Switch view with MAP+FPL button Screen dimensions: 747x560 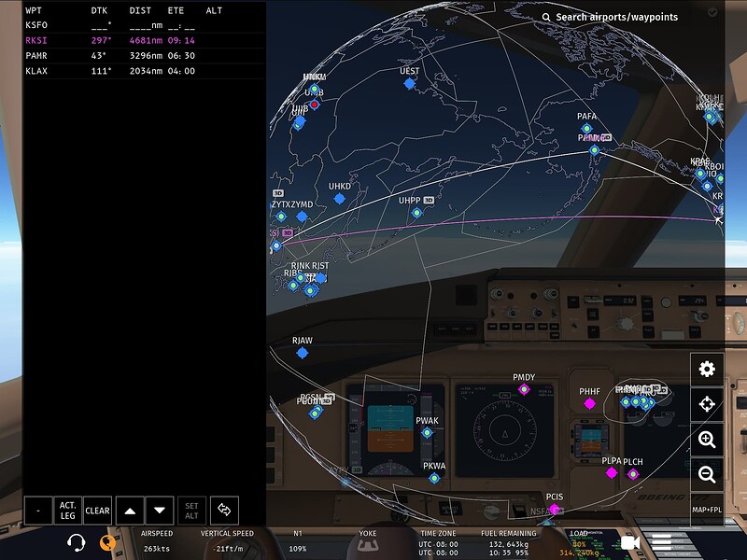707,510
